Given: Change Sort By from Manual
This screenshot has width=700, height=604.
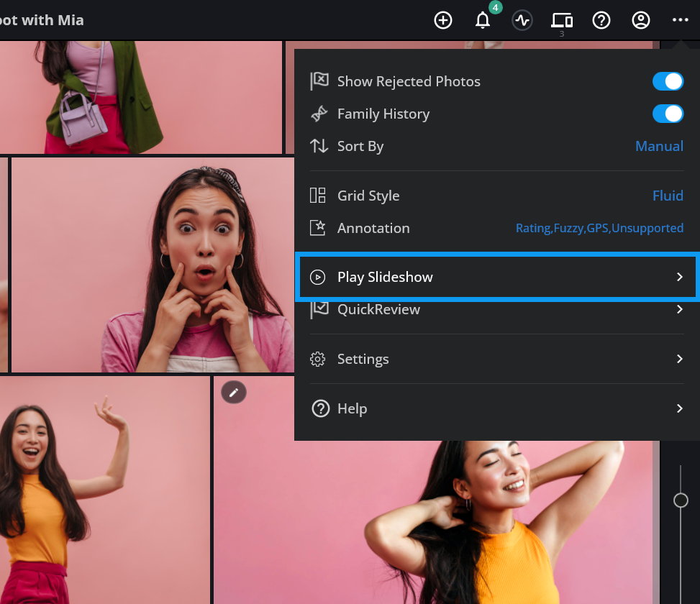Looking at the screenshot, I should [x=658, y=146].
